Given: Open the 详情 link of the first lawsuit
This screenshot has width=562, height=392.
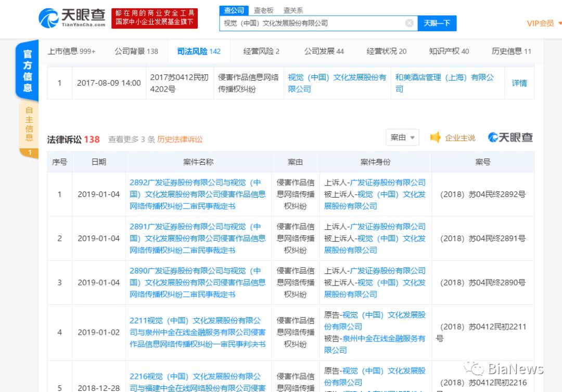Looking at the screenshot, I should pyautogui.click(x=519, y=83).
